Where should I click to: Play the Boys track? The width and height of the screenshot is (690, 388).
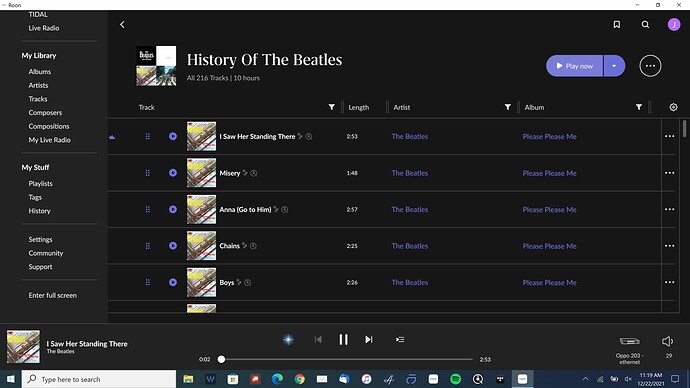click(173, 282)
